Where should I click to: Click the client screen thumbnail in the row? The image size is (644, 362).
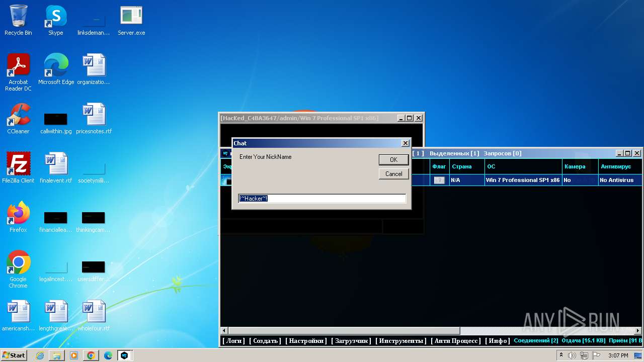click(227, 180)
